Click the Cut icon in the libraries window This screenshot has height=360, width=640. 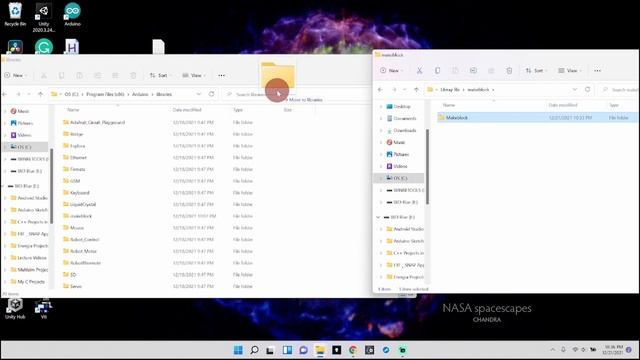(44, 76)
